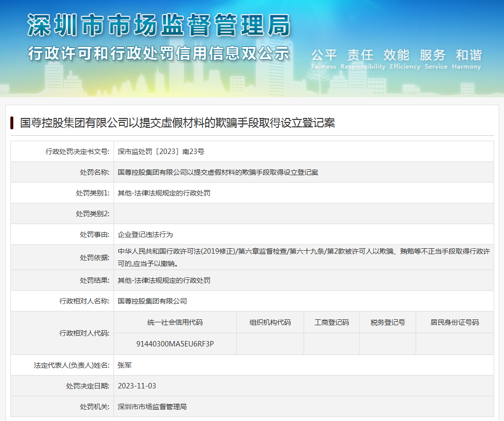
Task: Click the 统一社会信用代码 column header
Action: click(175, 322)
